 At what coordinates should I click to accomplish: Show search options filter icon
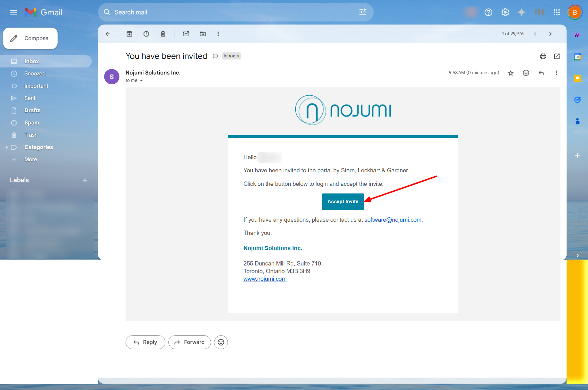coord(363,12)
